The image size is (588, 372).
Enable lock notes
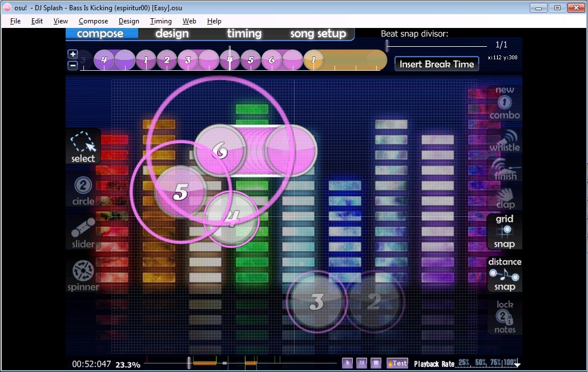coord(505,317)
